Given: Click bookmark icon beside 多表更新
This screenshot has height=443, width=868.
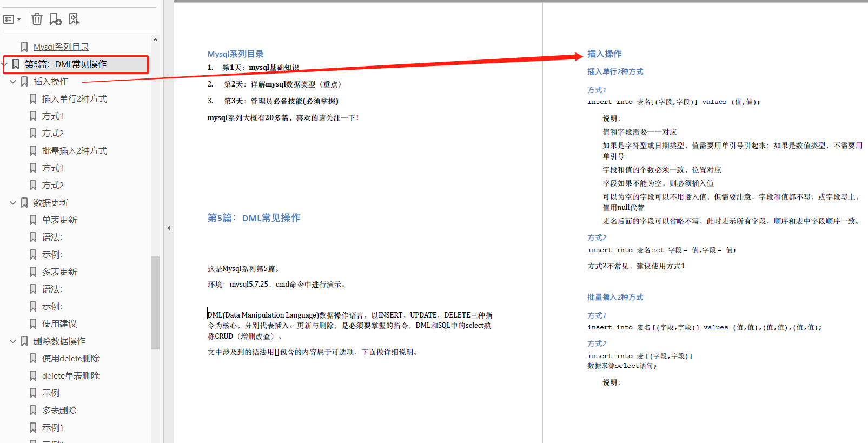Looking at the screenshot, I should coord(33,272).
